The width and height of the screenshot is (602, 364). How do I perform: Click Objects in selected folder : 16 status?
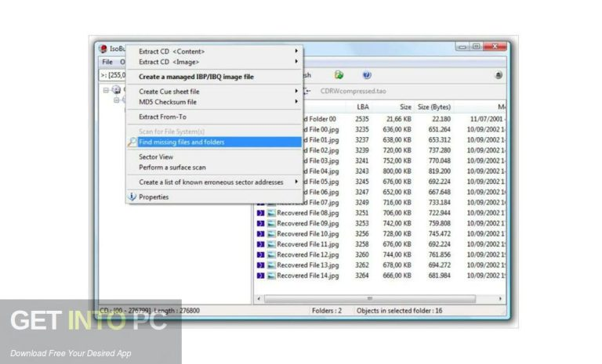tap(399, 311)
